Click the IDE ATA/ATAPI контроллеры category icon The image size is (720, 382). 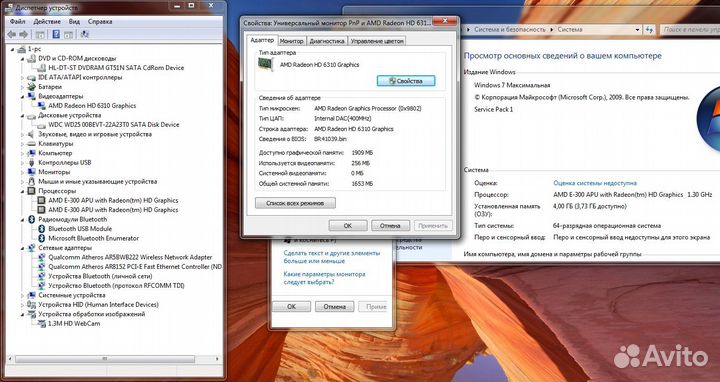32,78
